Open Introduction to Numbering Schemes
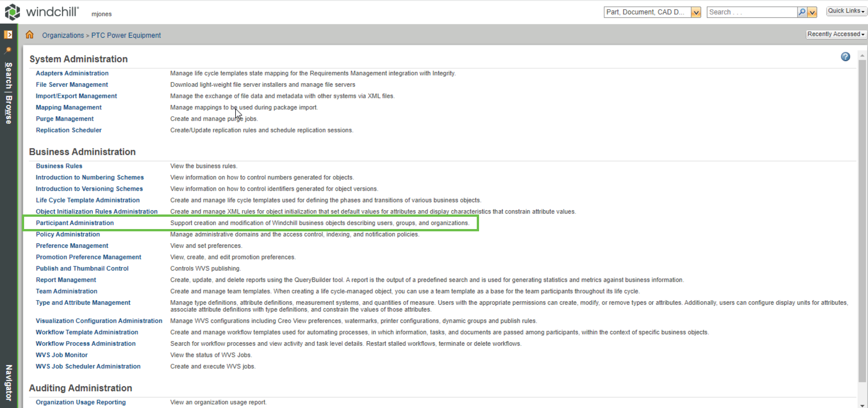Viewport: 868px width, 408px height. (90, 178)
